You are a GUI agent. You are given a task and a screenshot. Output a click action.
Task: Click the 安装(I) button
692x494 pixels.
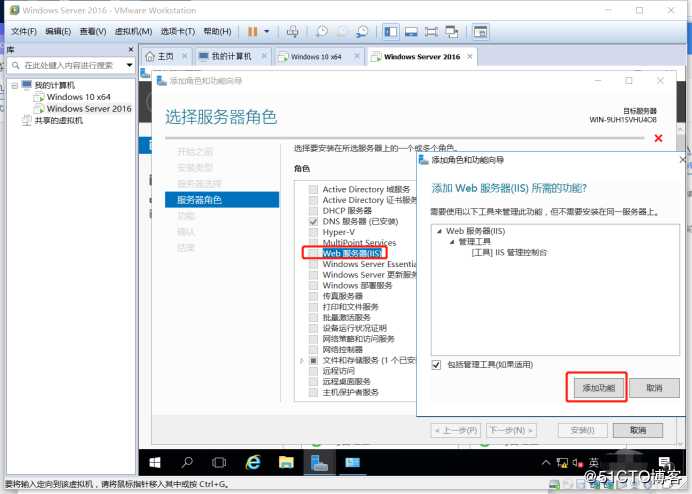pyautogui.click(x=583, y=430)
